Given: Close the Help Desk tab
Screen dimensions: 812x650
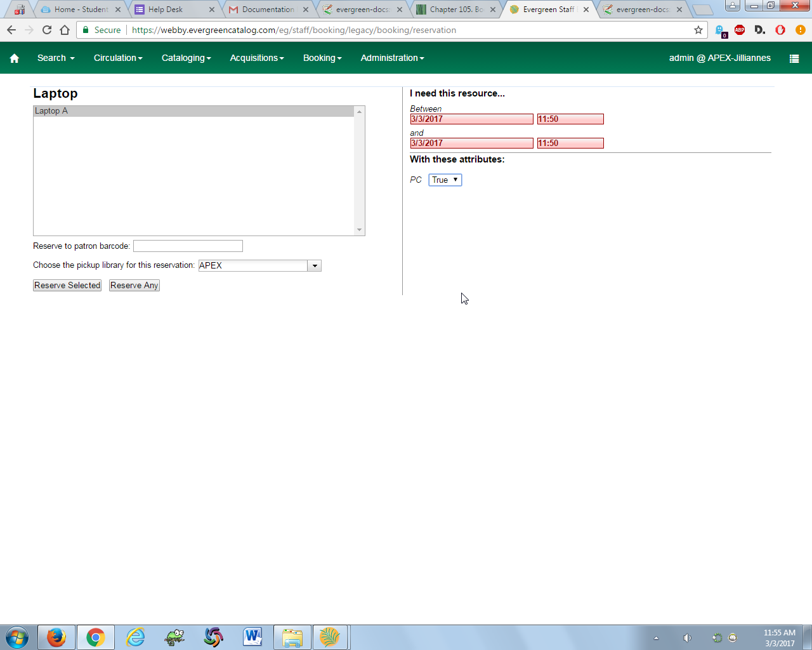Looking at the screenshot, I should click(x=212, y=10).
